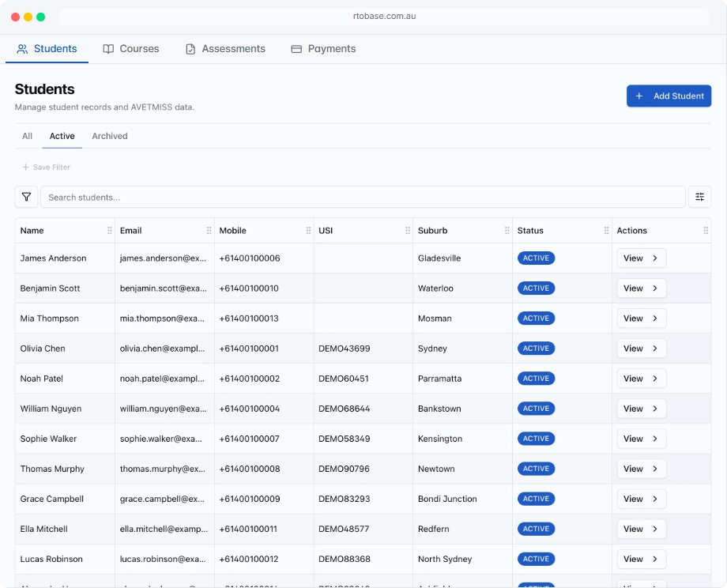The height and width of the screenshot is (588, 727).
Task: Click the name Thomas Murphy
Action: [x=52, y=469]
